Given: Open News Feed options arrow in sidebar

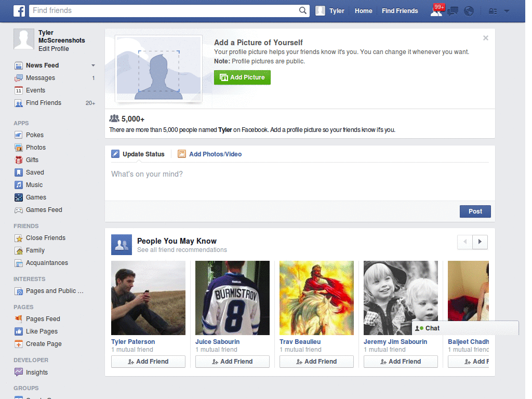Looking at the screenshot, I should (93, 65).
